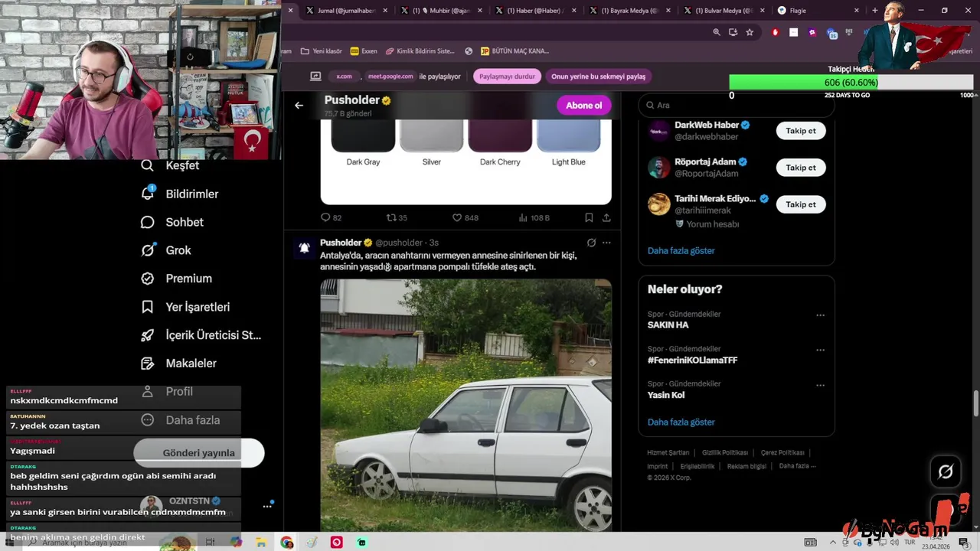Open account menu dots next to OZNTSTN
Viewport: 980px width, 551px height.
click(267, 506)
